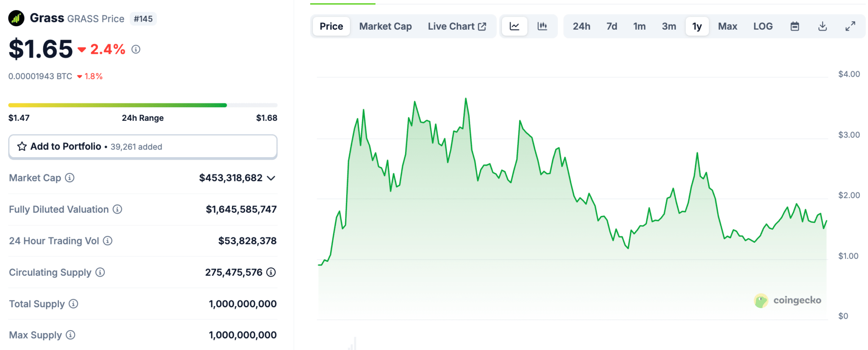868x350 pixels.
Task: Click the external link icon on Live Chart
Action: [x=482, y=26]
